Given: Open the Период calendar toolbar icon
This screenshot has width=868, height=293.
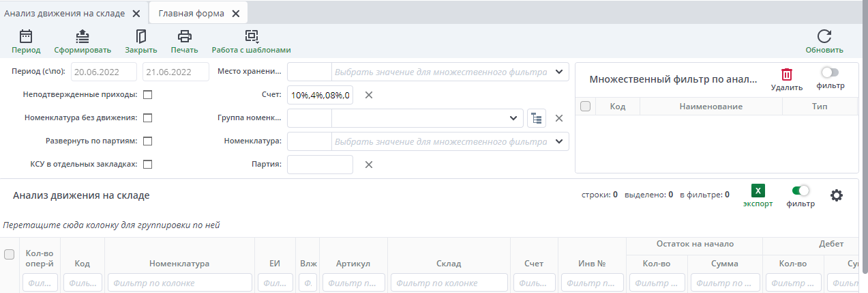Looking at the screenshot, I should pyautogui.click(x=26, y=37).
